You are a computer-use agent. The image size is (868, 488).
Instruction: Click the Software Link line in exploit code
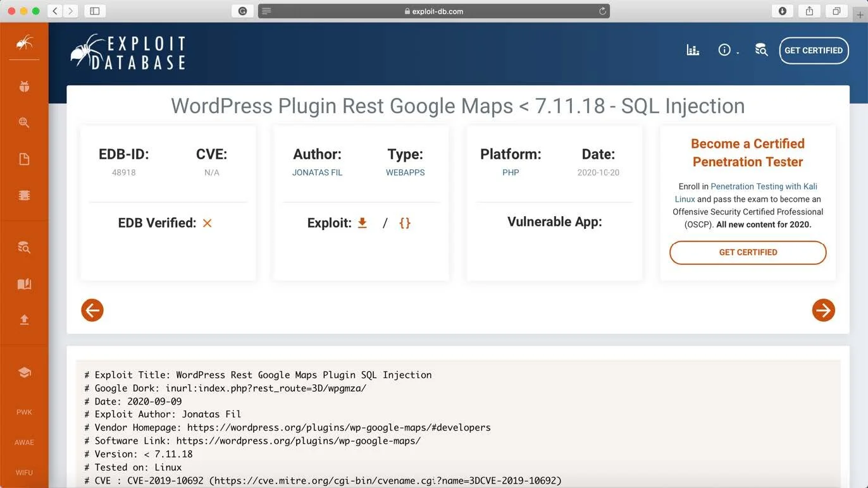[252, 441]
